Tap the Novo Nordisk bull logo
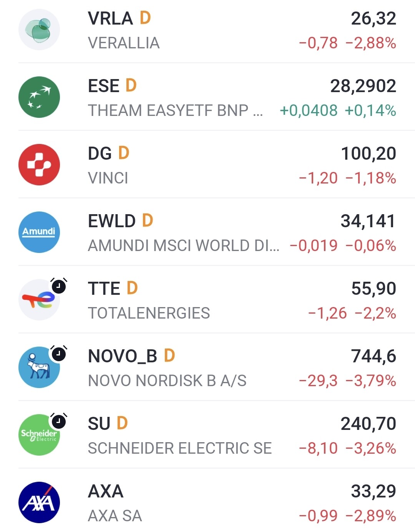Viewport: 415px width, 532px height. click(x=39, y=367)
